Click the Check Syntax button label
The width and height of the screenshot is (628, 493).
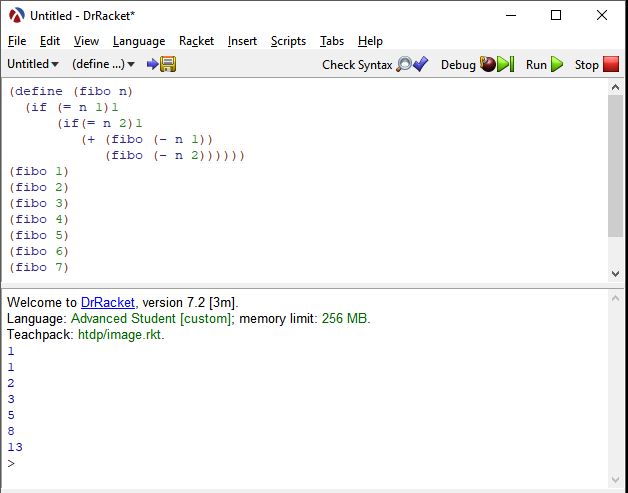pos(357,64)
